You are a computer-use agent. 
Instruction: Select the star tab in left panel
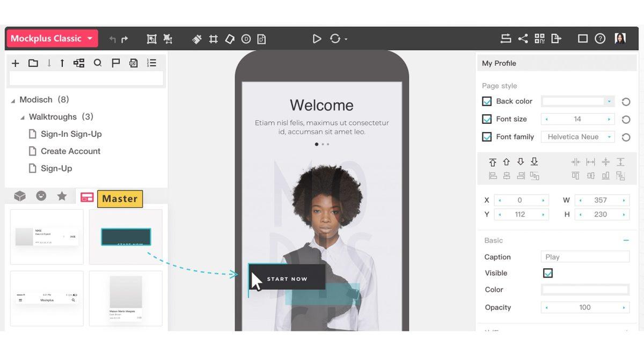click(x=62, y=196)
